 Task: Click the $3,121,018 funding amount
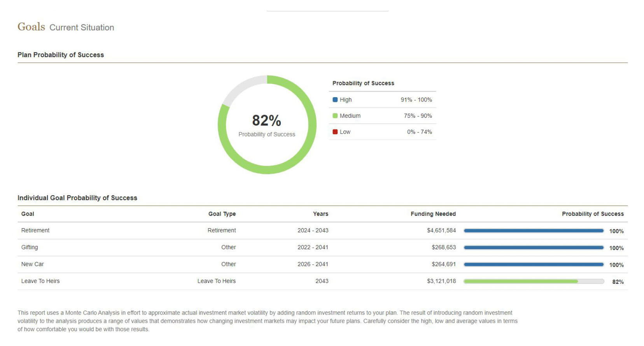pyautogui.click(x=441, y=281)
